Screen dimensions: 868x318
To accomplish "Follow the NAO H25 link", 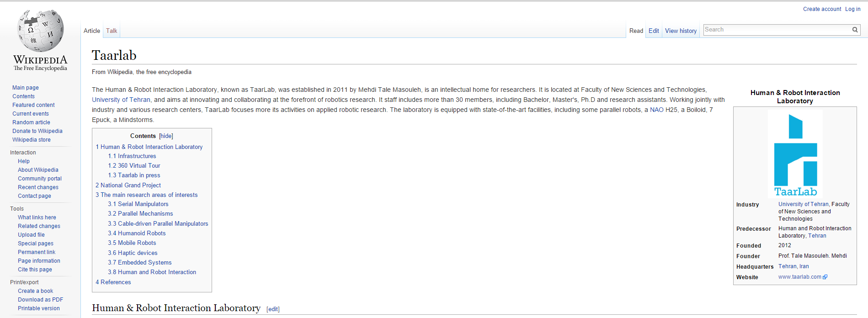I will point(664,110).
